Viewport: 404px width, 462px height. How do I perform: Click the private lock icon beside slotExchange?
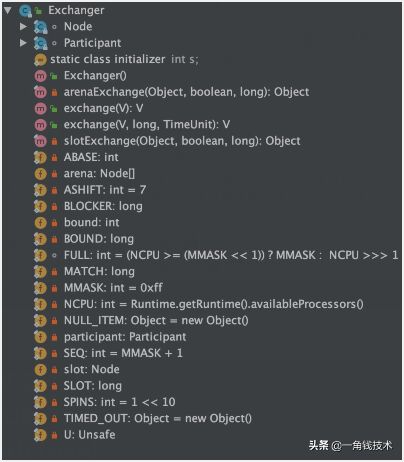click(x=54, y=141)
